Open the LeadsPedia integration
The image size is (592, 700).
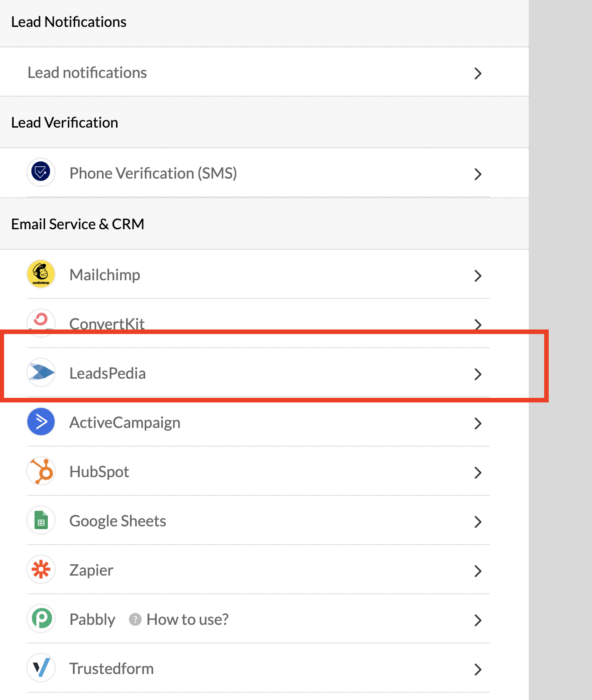coord(107,373)
